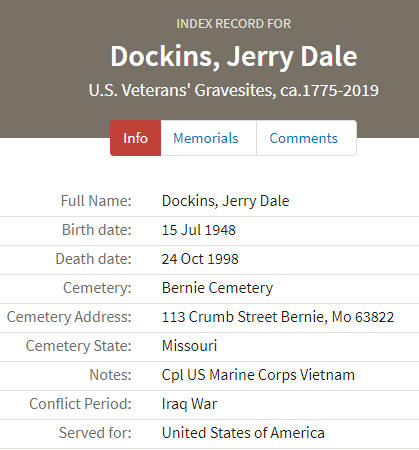
Task: Click the Full Name field label
Action: tap(96, 201)
